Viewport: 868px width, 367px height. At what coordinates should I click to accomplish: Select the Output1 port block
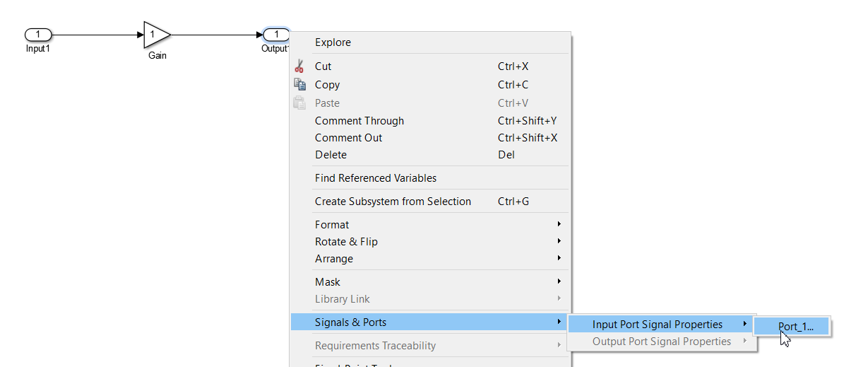click(276, 35)
